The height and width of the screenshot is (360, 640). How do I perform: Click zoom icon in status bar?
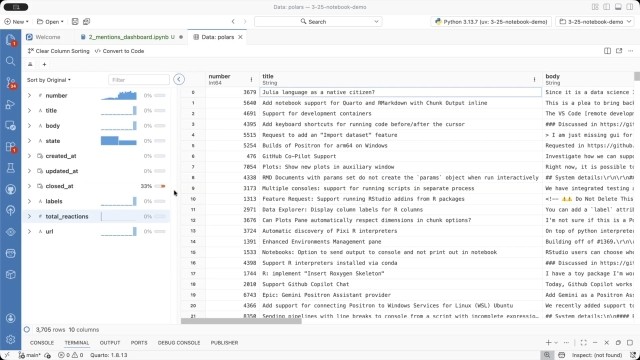pos(547,355)
